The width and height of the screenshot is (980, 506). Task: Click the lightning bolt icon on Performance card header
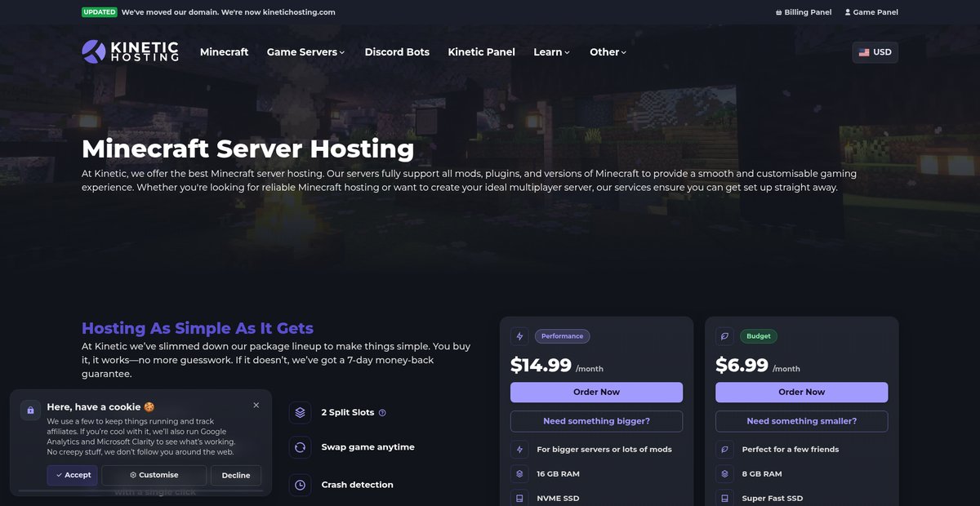[x=519, y=336]
